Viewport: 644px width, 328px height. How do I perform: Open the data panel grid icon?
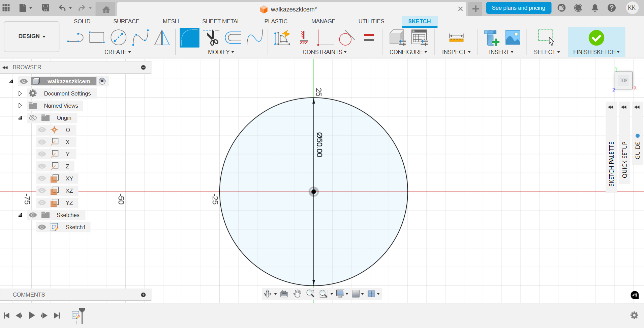pos(6,8)
